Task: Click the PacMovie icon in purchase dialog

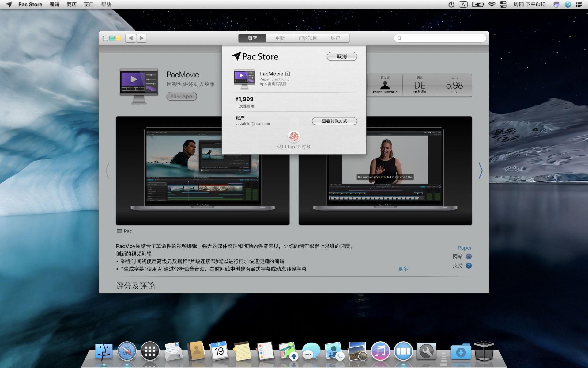Action: [244, 79]
